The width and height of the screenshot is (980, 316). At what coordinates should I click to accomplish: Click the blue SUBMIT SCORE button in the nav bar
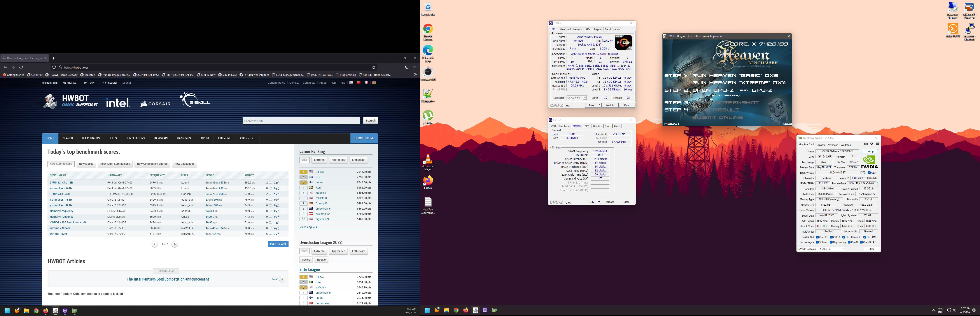(364, 138)
